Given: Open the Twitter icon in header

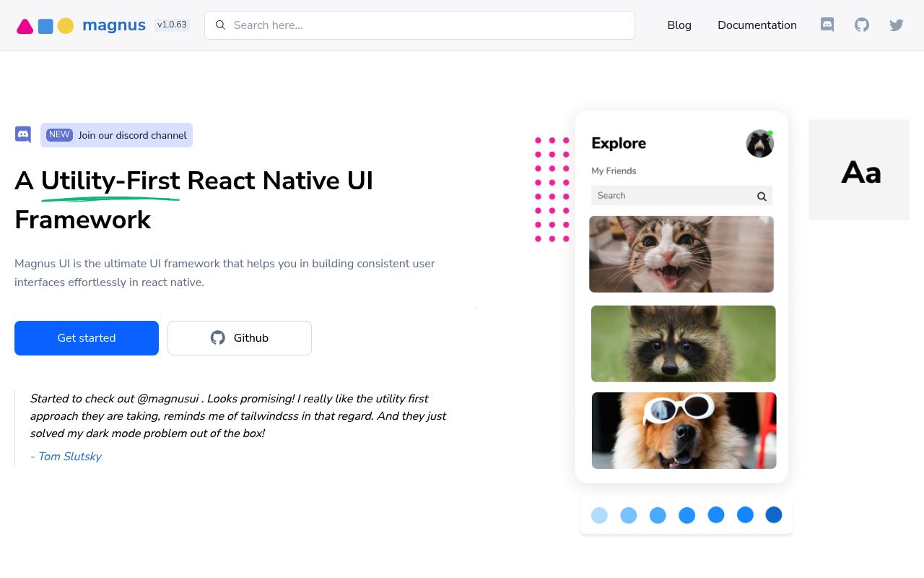Looking at the screenshot, I should 897,25.
